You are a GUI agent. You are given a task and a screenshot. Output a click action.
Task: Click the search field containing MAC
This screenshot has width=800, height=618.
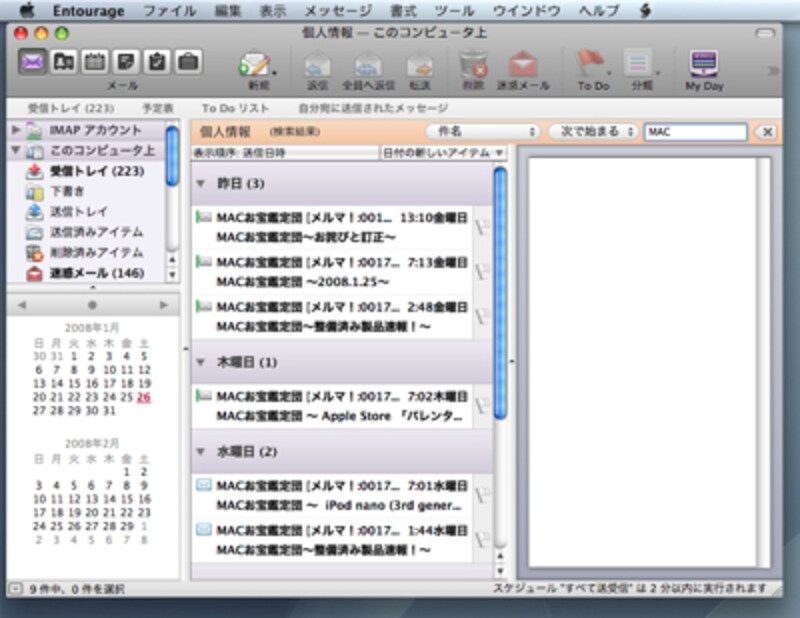(695, 132)
